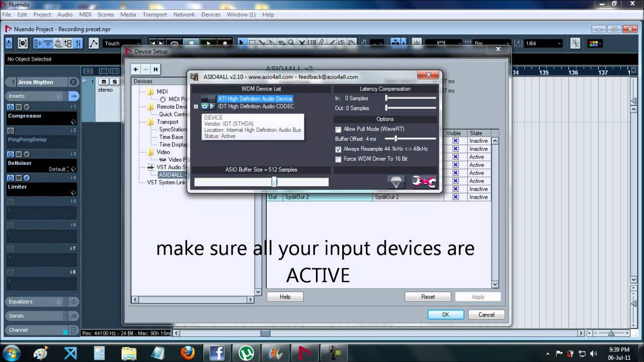Screen dimensions: 644x362
Task: Open the Devices menu
Action: [211, 15]
